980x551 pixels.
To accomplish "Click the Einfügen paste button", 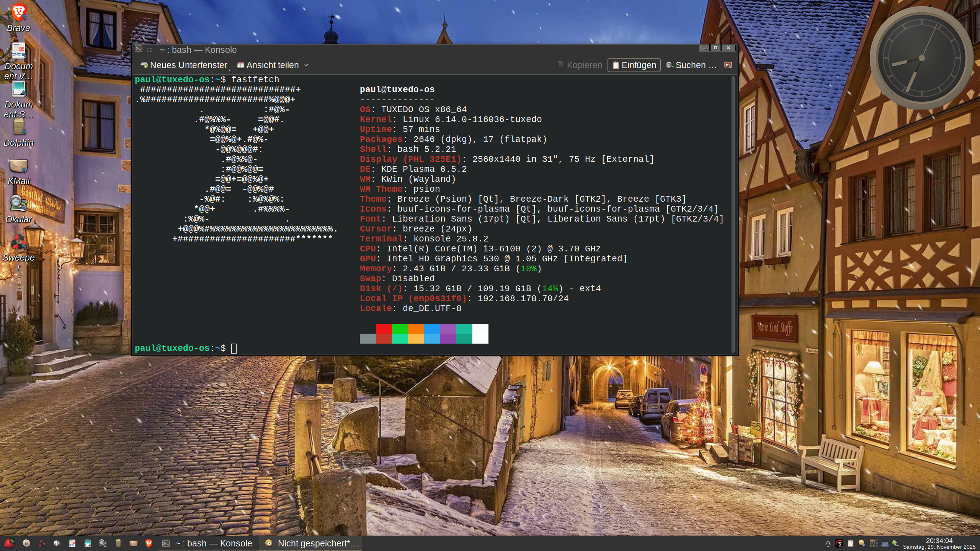I will [x=634, y=65].
